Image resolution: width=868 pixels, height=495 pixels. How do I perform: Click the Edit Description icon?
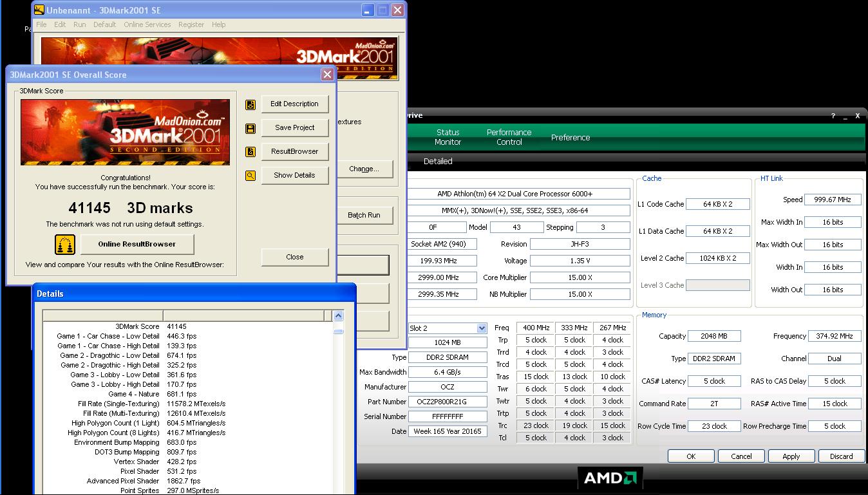point(250,104)
